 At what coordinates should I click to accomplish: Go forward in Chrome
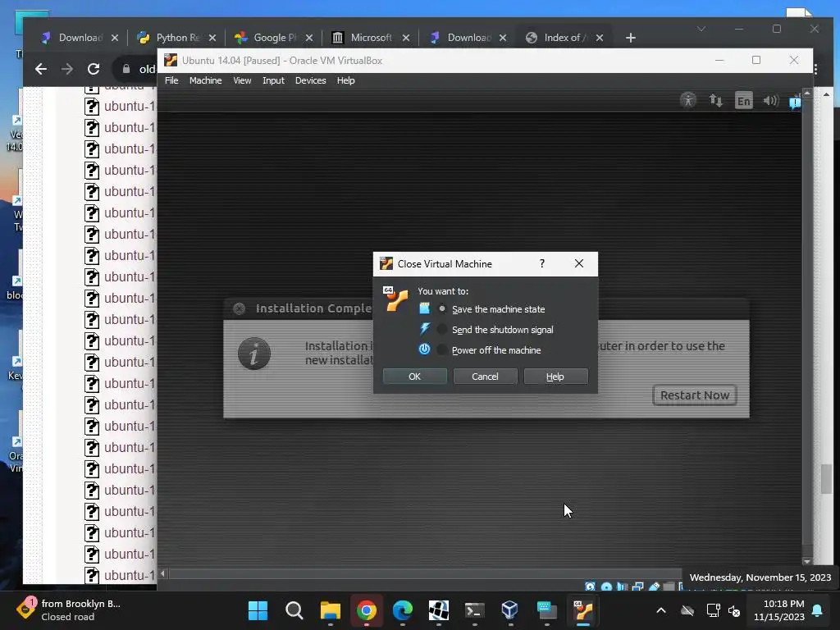pos(67,69)
